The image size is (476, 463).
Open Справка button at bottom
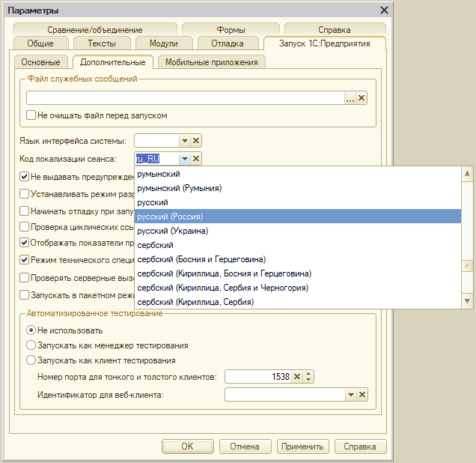(x=360, y=447)
